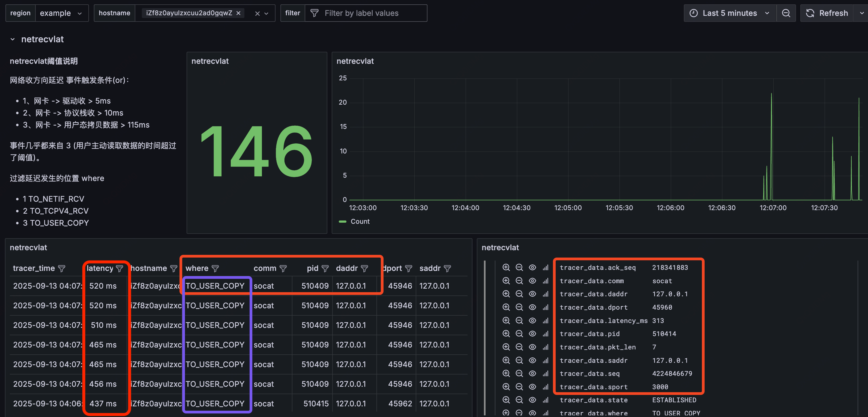Filter for value on tracer_data.seq row
Viewport: 868px width, 417px height.
click(x=506, y=374)
